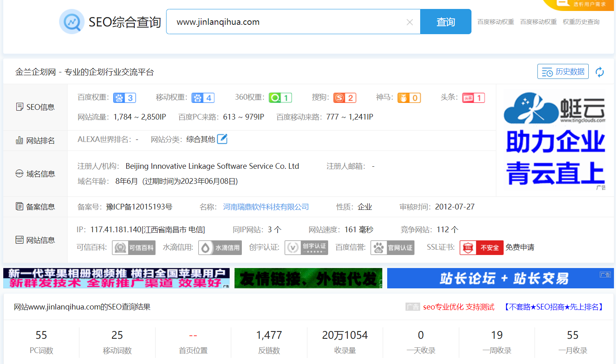616x364 pixels.
Task: Click the 移动词数 value 25
Action: (117, 335)
